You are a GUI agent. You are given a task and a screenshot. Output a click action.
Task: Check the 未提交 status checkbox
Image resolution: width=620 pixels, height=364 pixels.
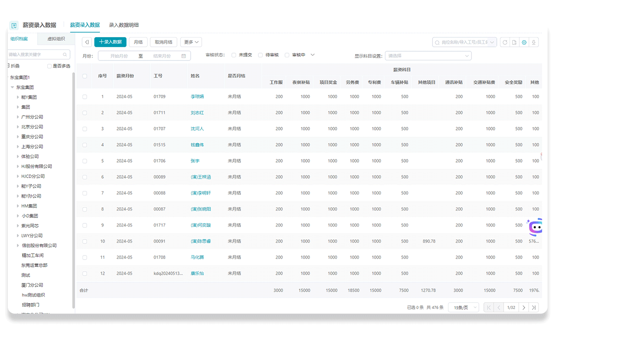234,55
